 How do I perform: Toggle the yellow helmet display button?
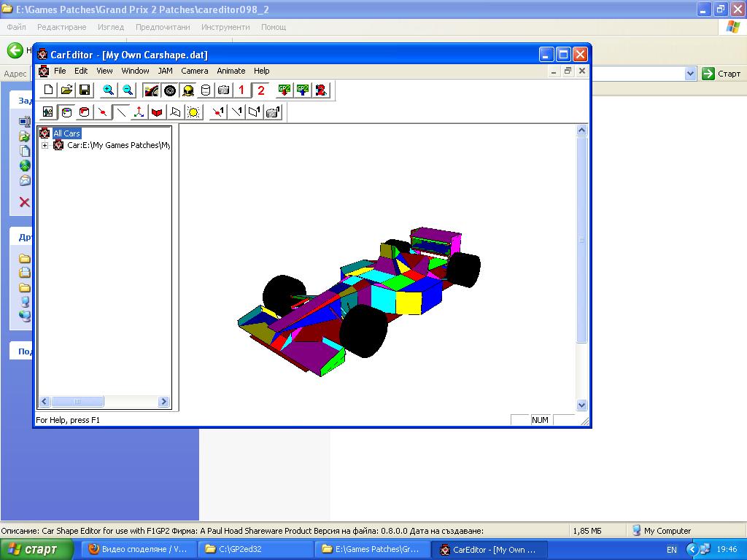coord(188,90)
